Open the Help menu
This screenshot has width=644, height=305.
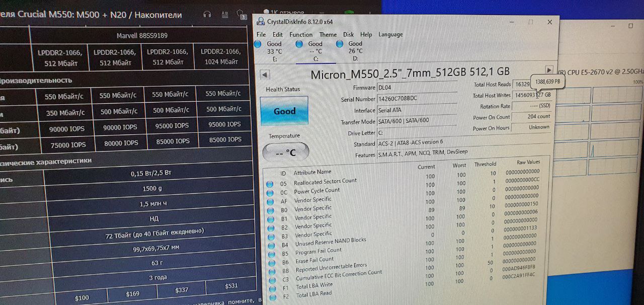[x=366, y=35]
